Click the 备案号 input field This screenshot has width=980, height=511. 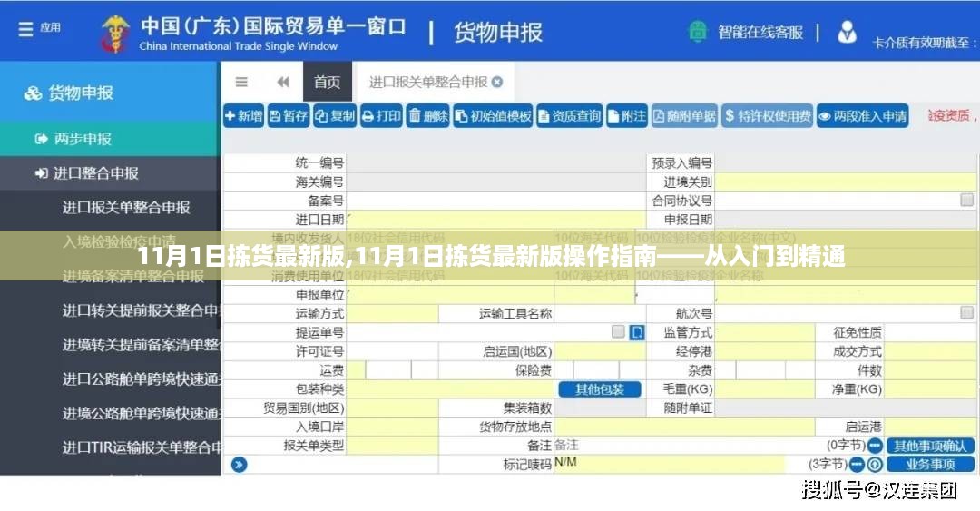496,201
